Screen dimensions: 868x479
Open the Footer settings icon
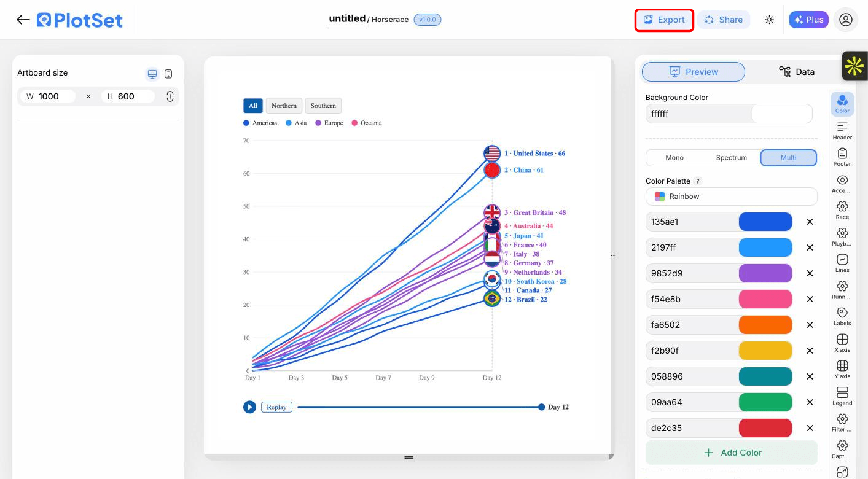coord(842,157)
